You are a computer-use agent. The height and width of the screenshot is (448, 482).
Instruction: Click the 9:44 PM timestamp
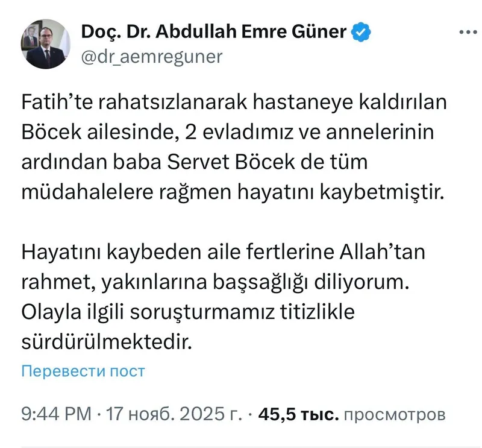[56, 414]
